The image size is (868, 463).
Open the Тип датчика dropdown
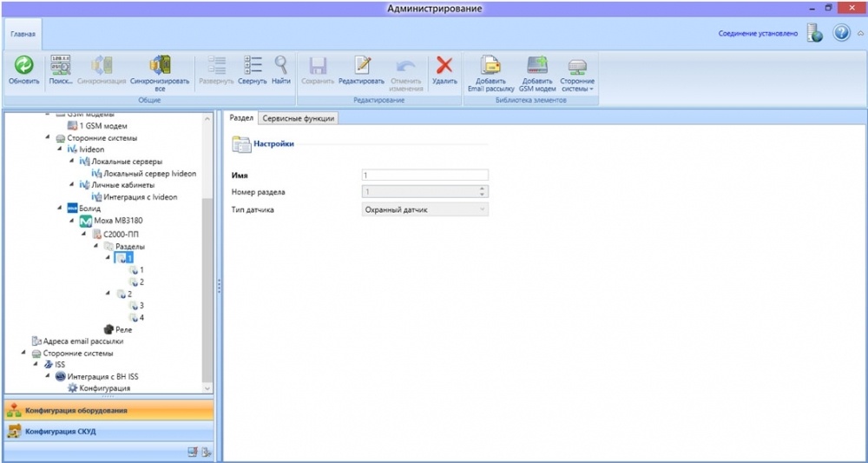[424, 209]
